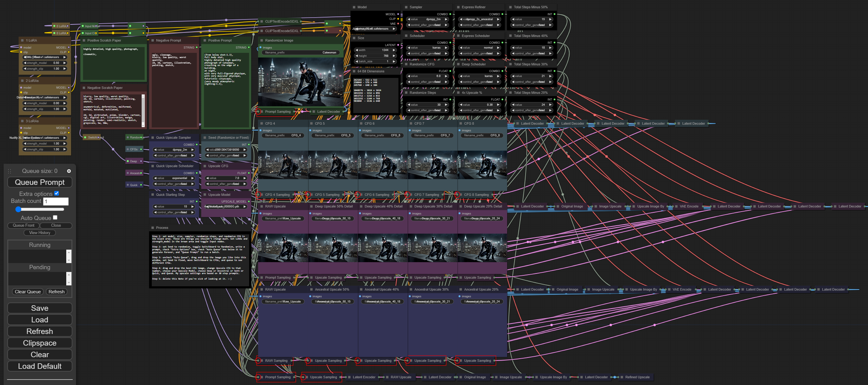
Task: Click the Queue Prompt button
Action: pyautogui.click(x=40, y=182)
